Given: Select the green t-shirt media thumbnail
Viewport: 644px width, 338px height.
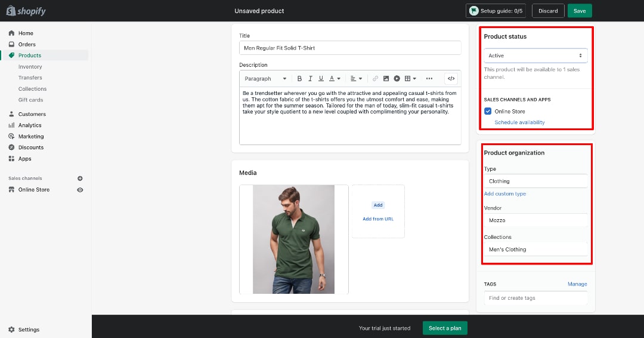Looking at the screenshot, I should tap(293, 239).
